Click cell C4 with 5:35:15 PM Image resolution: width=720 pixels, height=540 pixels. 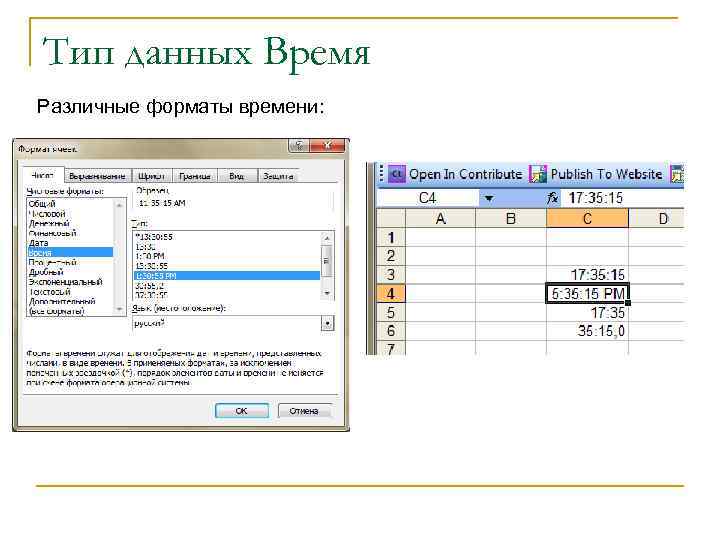pos(587,293)
